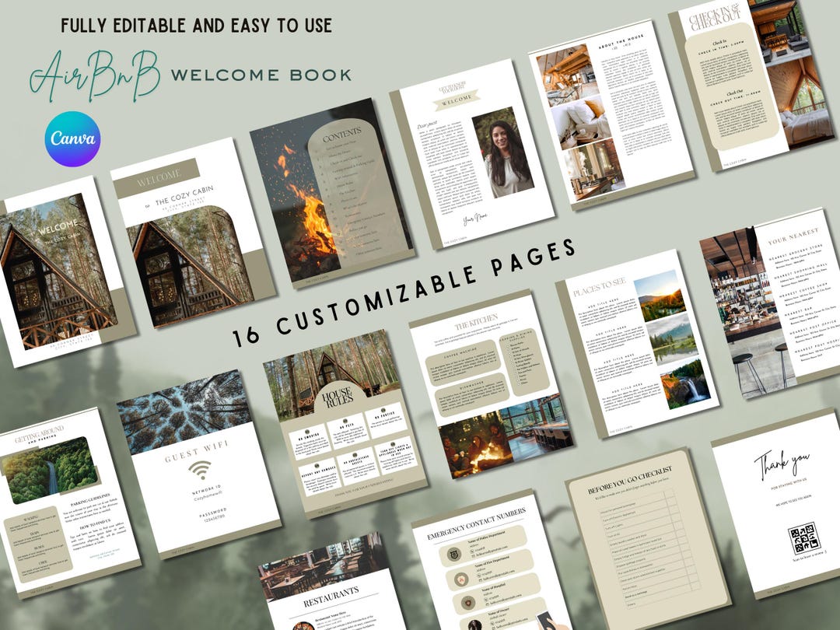Select the WiFi symbol on the Guest WiFi page

[x=200, y=471]
